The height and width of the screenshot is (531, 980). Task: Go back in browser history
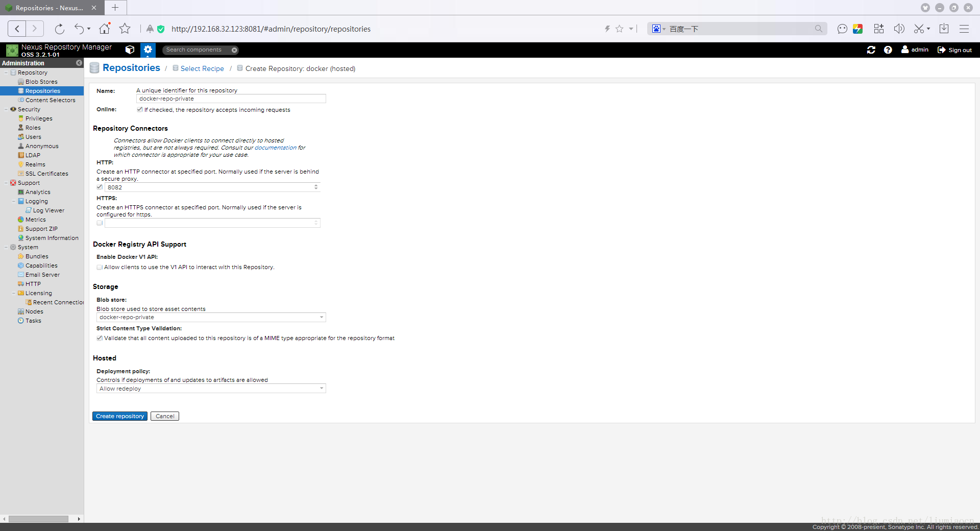click(x=17, y=29)
